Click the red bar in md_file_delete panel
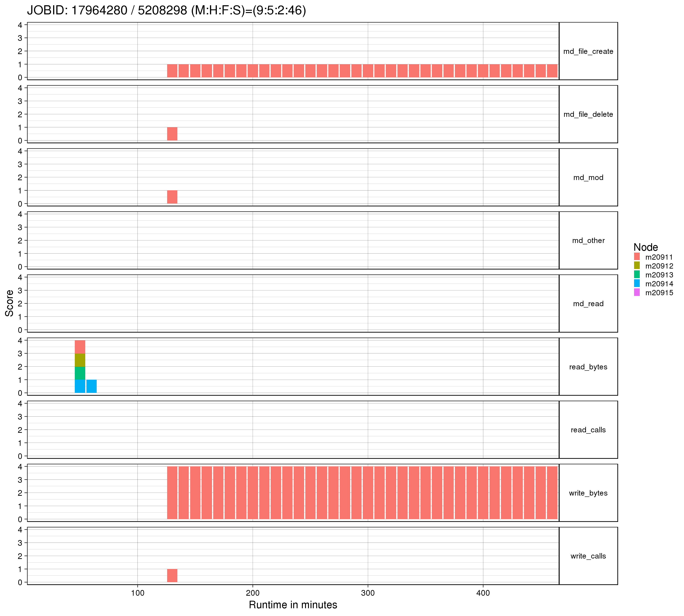684x616 pixels. click(172, 134)
